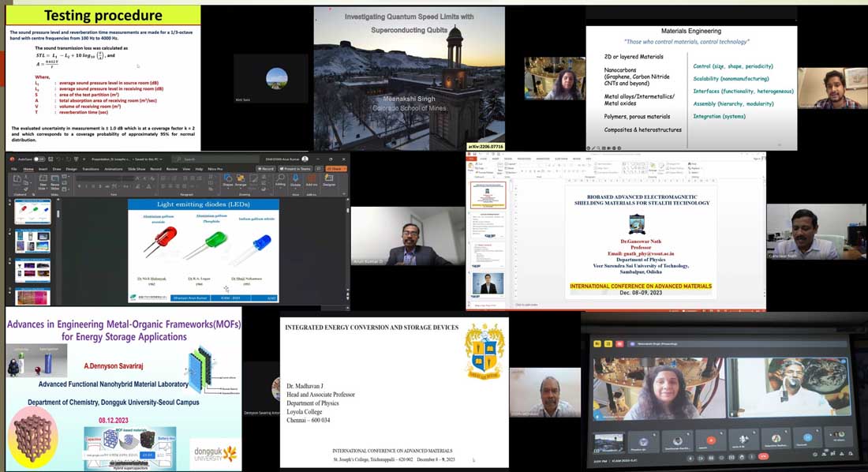Viewport: 868px width, 472px height.
Task: Select the slide thumbnail showing a man in suit
Action: 488,283
